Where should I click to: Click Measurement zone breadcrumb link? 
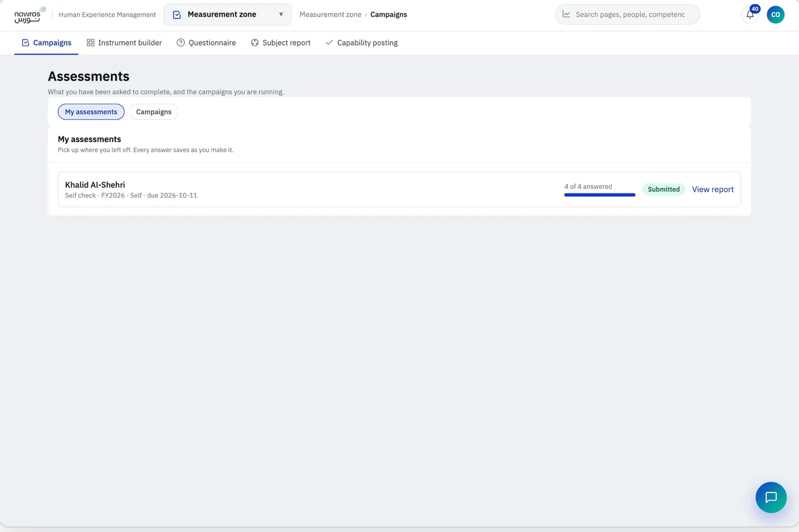tap(330, 15)
